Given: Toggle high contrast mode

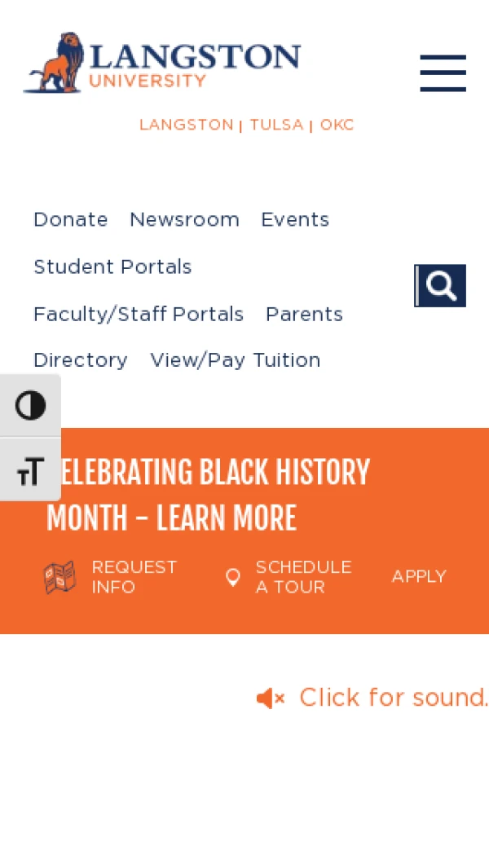Looking at the screenshot, I should (x=30, y=406).
